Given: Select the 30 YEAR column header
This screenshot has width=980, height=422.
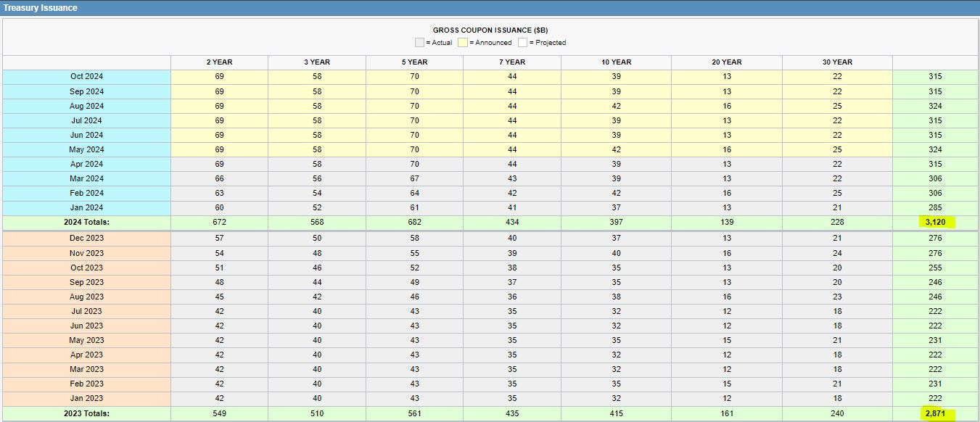Looking at the screenshot, I should (x=837, y=62).
